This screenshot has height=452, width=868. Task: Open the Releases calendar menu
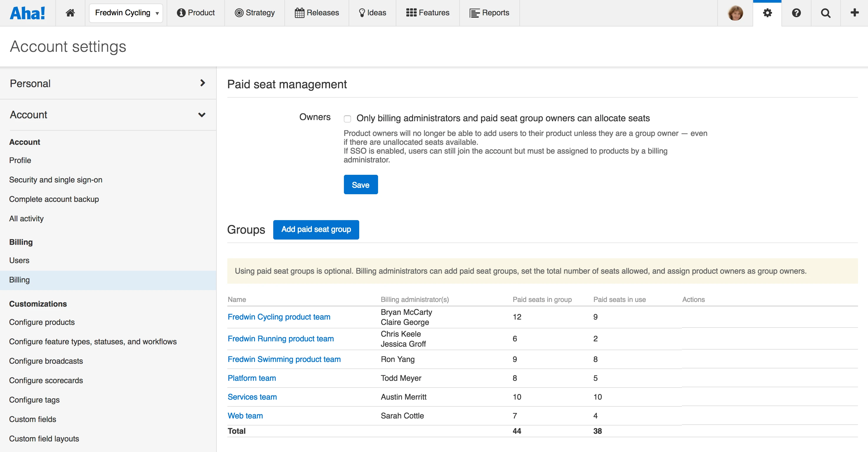tap(317, 13)
